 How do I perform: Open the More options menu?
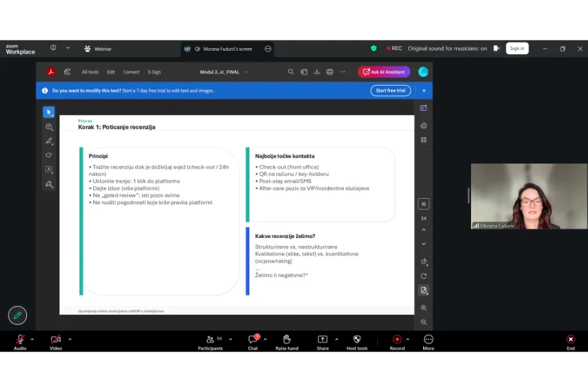tap(428, 340)
